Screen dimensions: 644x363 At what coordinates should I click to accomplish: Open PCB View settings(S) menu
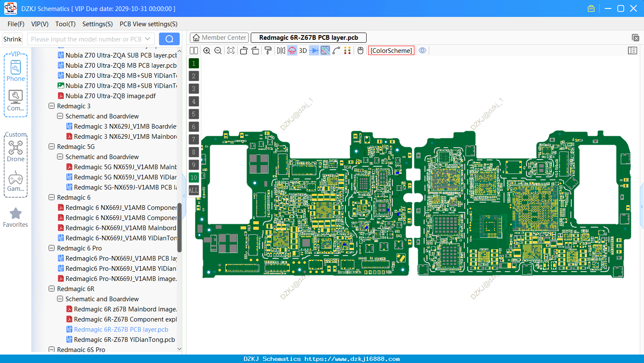tap(149, 24)
